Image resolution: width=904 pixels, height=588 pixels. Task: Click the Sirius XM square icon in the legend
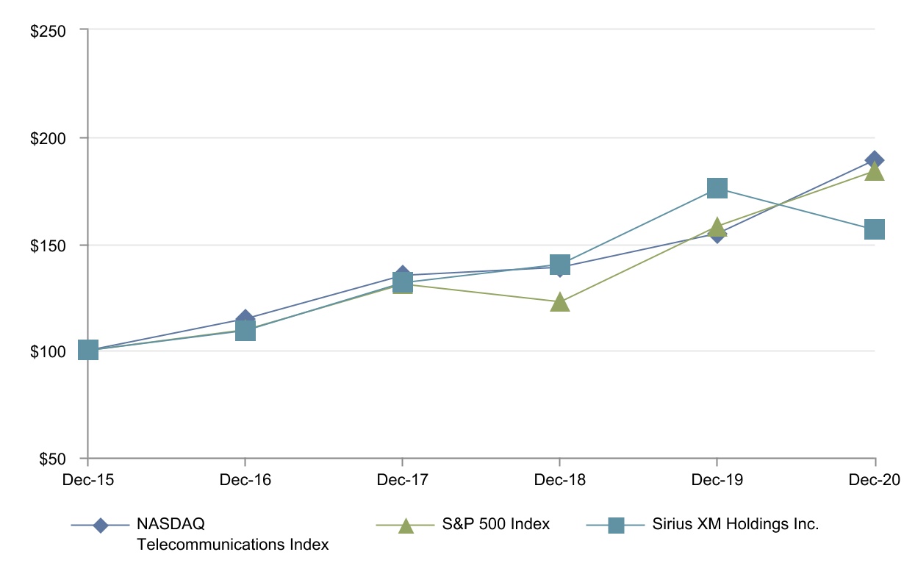(616, 525)
